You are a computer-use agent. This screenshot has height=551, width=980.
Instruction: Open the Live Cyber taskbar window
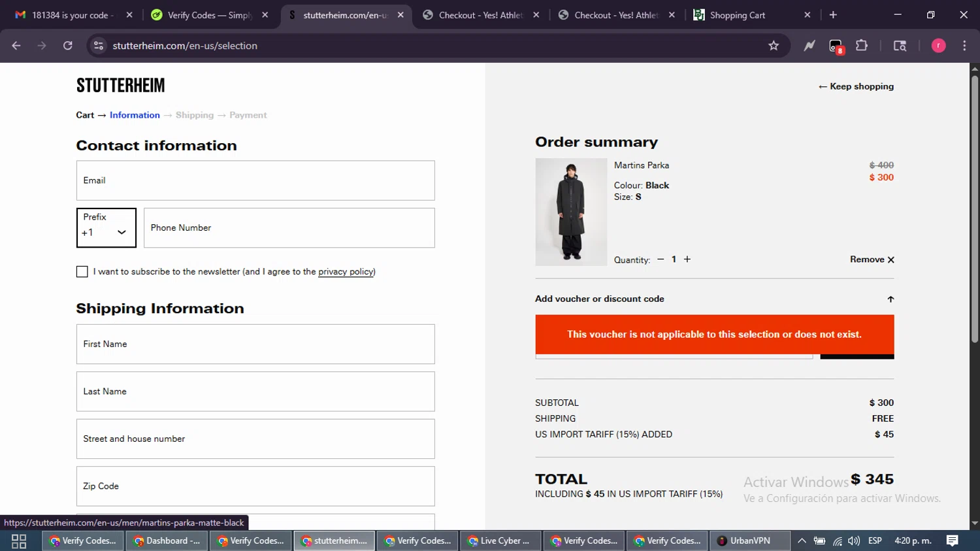501,541
